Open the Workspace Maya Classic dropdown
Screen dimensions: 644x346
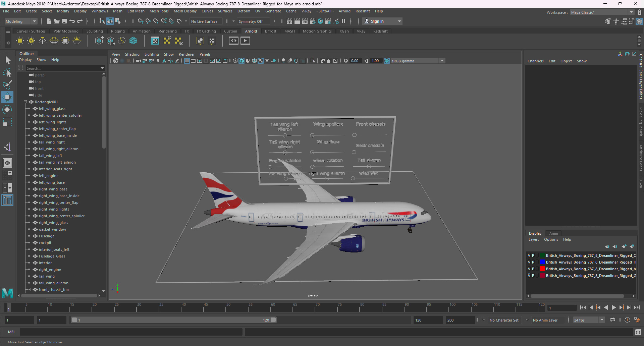pyautogui.click(x=602, y=12)
